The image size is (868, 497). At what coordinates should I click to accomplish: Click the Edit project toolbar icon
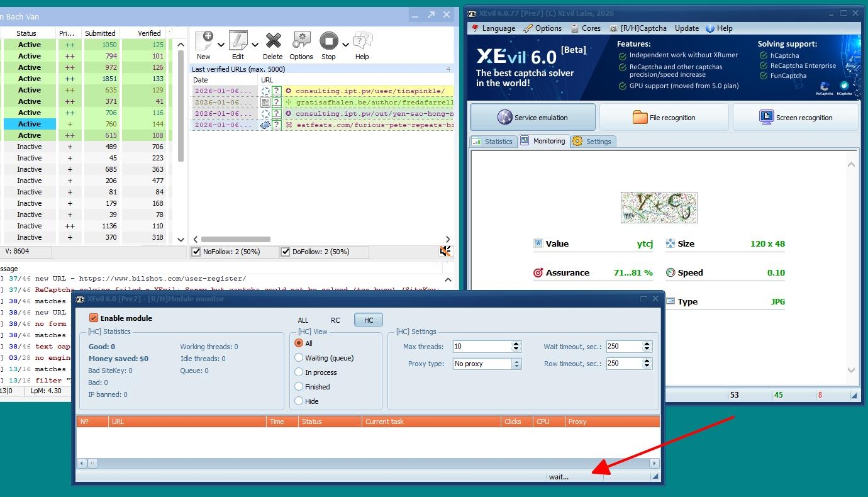(238, 42)
